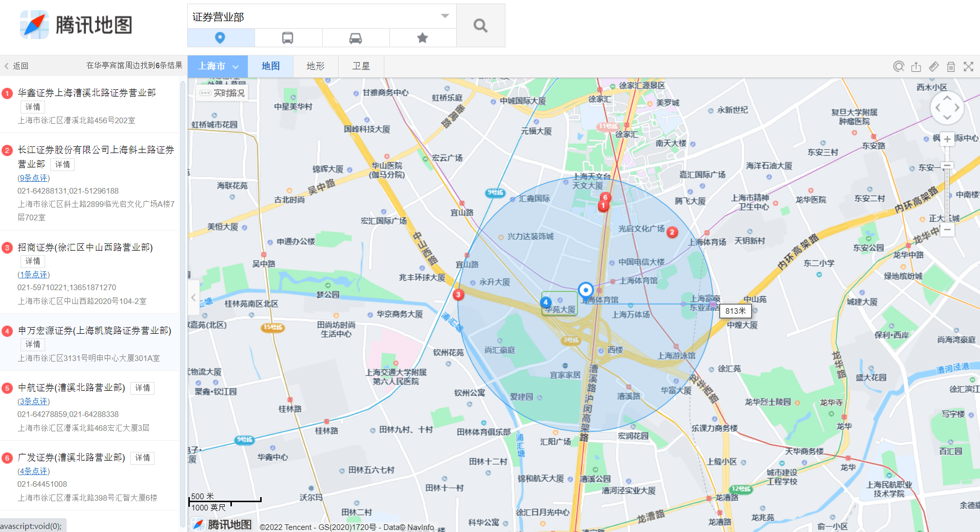
Task: Enter fullscreen map view
Action: 968,67
